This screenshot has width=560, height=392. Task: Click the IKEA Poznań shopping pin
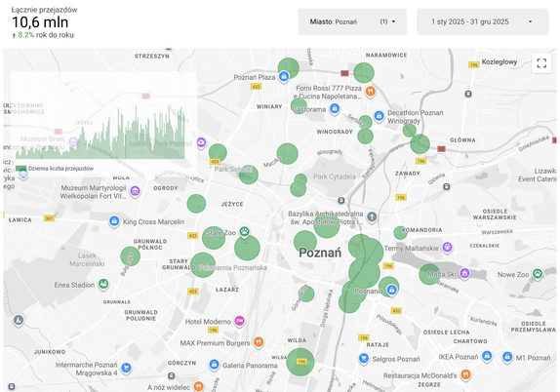487,356
